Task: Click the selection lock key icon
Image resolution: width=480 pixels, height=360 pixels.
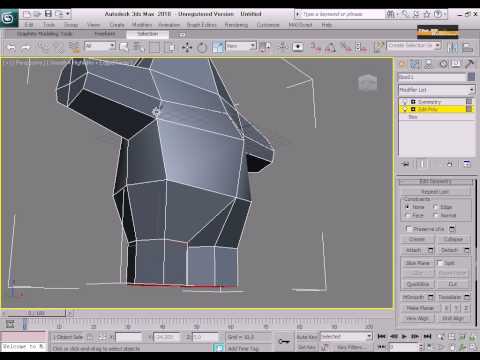Action: 284,341
